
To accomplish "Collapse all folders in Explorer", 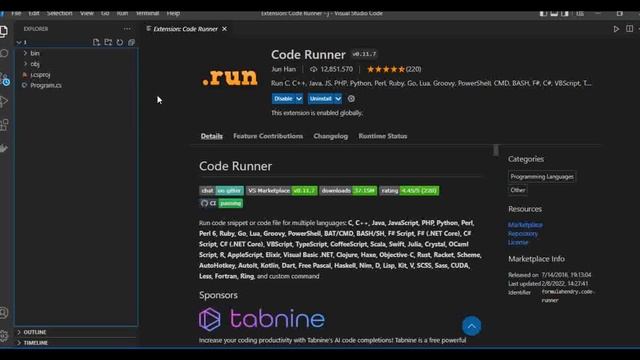I will [x=131, y=42].
